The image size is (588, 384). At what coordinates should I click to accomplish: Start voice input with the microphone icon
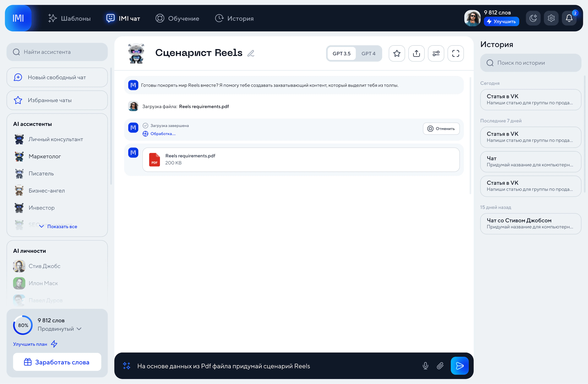(425, 365)
